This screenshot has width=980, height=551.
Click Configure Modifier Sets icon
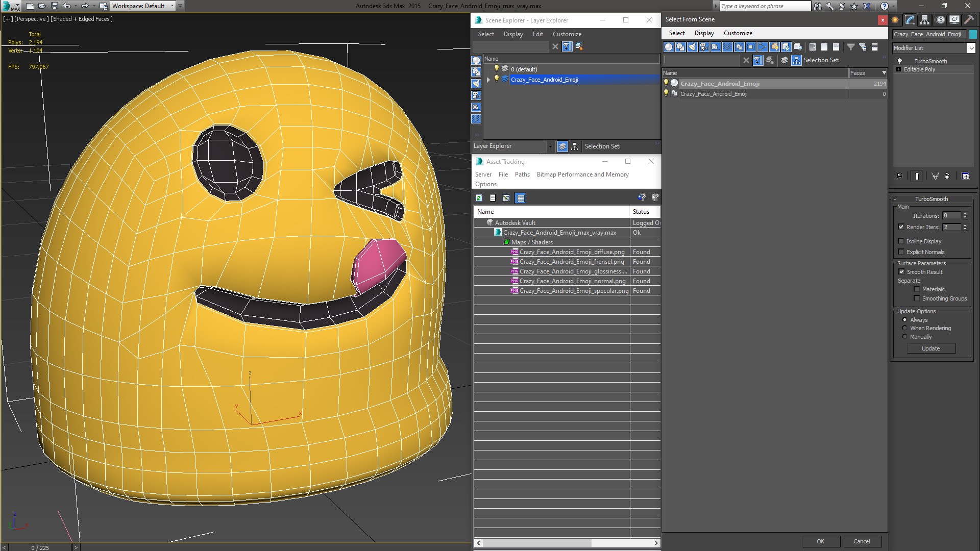coord(965,176)
